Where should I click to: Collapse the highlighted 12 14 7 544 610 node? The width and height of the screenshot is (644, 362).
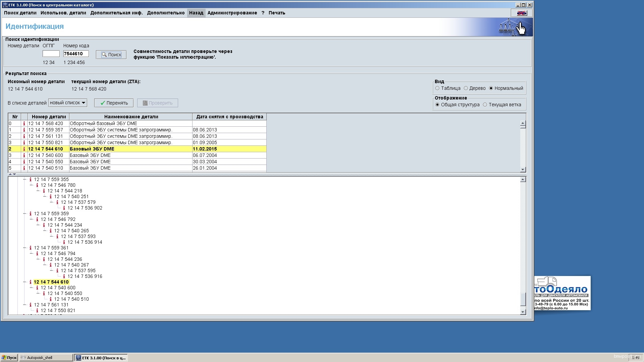[24, 282]
